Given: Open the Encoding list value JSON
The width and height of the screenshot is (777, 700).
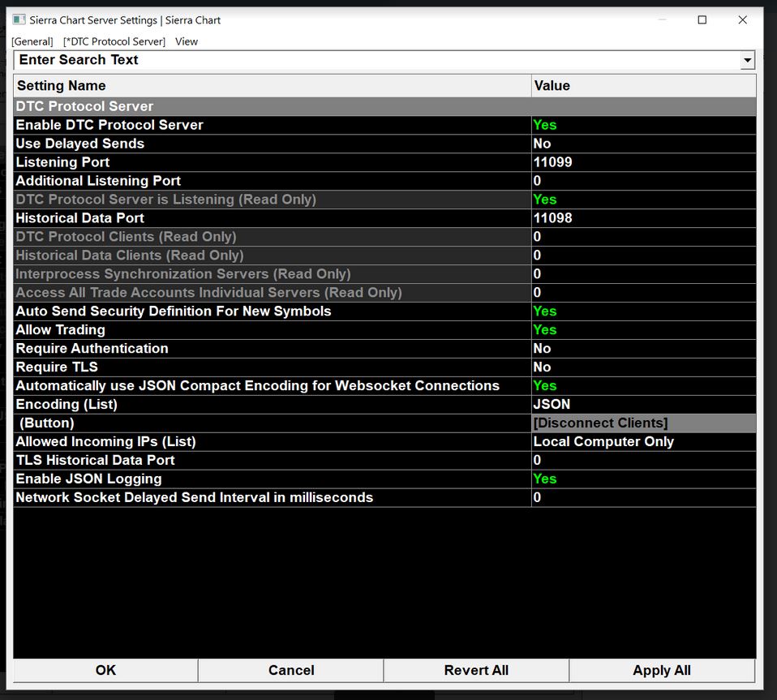Looking at the screenshot, I should 644,404.
